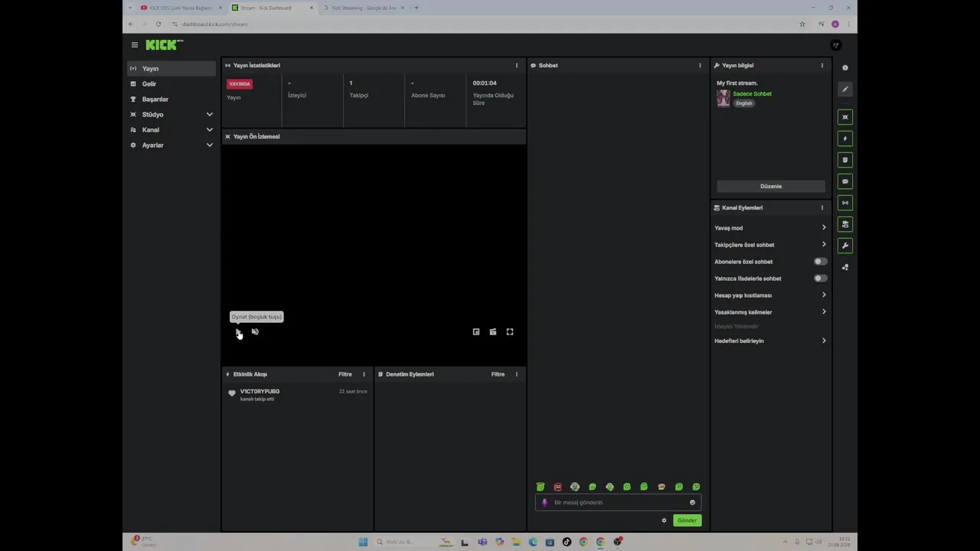Open picture-in-picture for stream preview
Screen dimensions: 980x551
coord(476,332)
